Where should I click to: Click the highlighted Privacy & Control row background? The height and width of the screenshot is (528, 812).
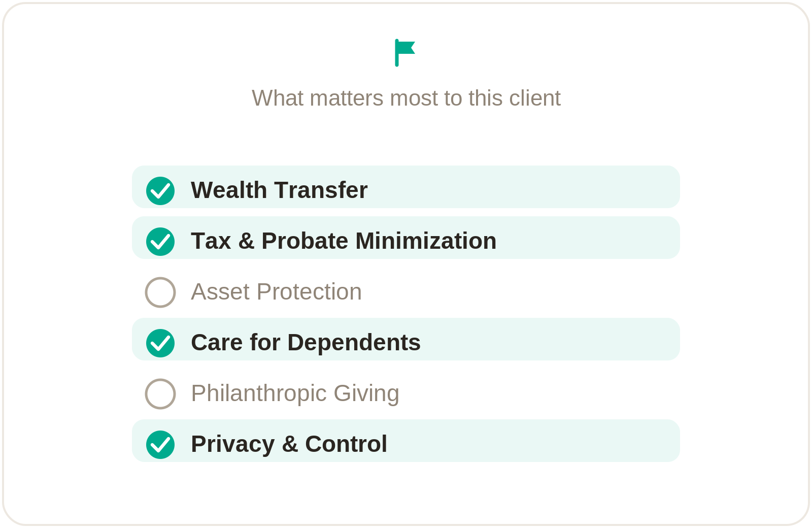533,441
